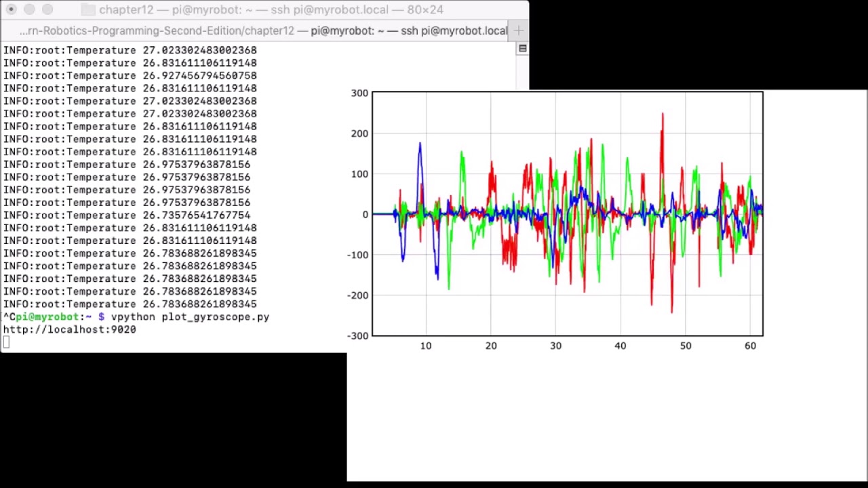Click the 'vpython plot_gyroscope.py' command text

pos(190,317)
